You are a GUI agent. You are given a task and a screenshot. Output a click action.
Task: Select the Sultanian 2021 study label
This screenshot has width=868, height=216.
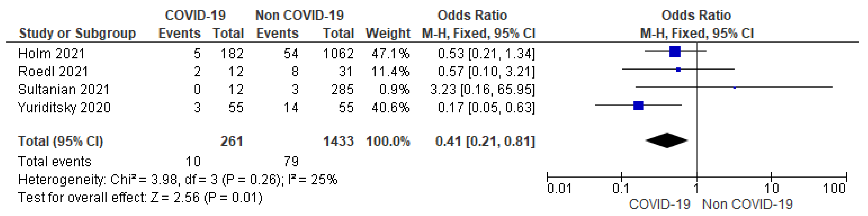[x=64, y=90]
